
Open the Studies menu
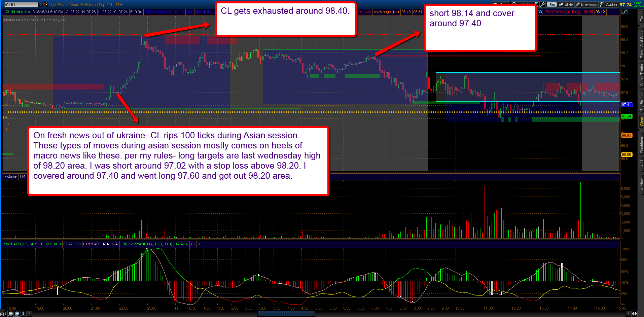(609, 5)
